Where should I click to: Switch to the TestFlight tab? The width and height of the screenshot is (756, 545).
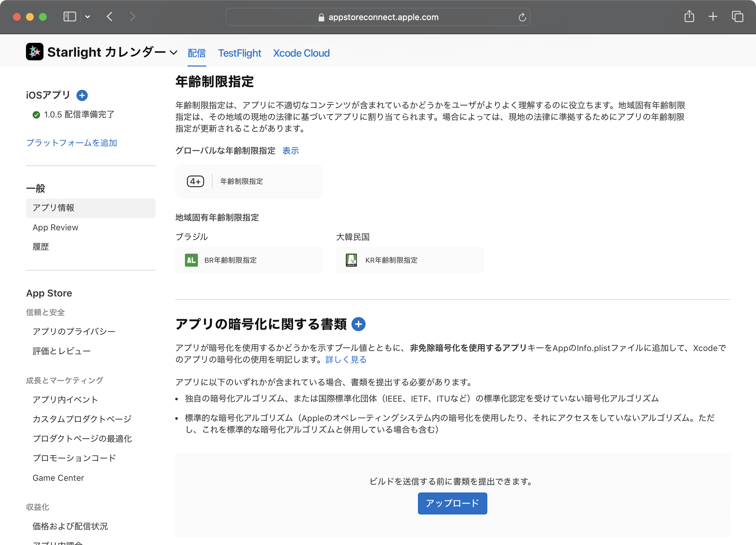pyautogui.click(x=239, y=53)
